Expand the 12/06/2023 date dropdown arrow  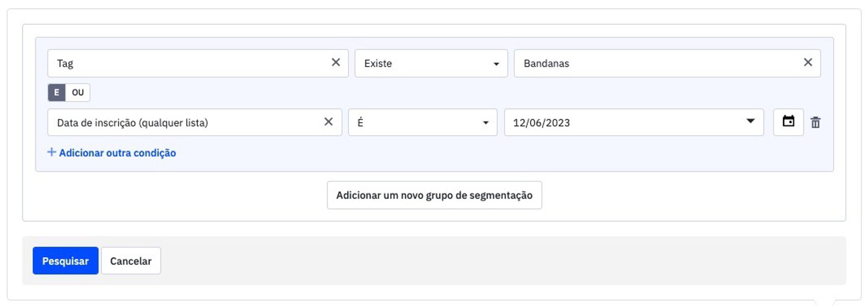coord(750,121)
